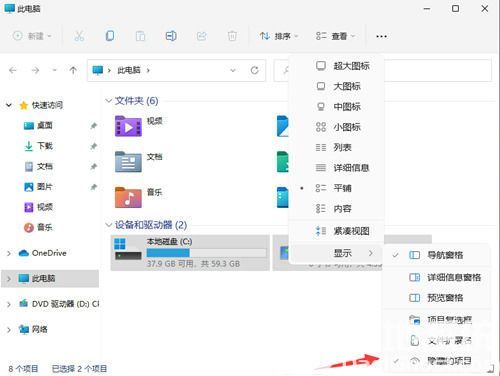Click the Refresh button
Screen dimensions: 500x376
coord(255,70)
